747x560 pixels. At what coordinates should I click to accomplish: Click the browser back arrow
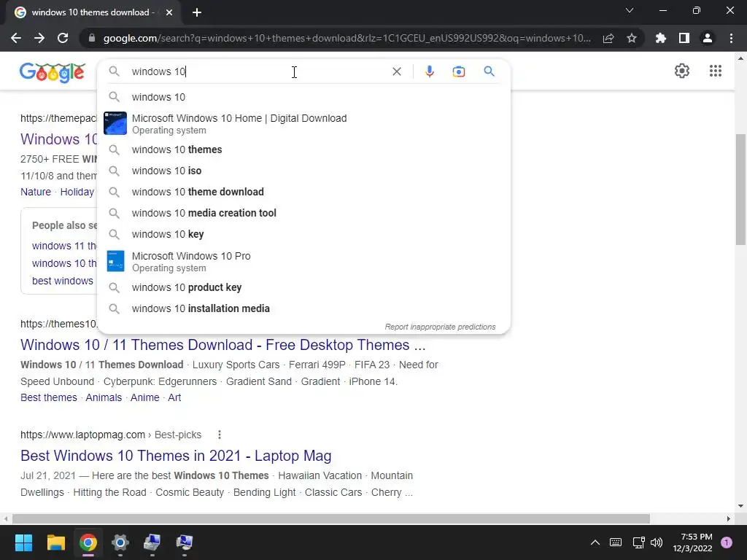pos(16,38)
